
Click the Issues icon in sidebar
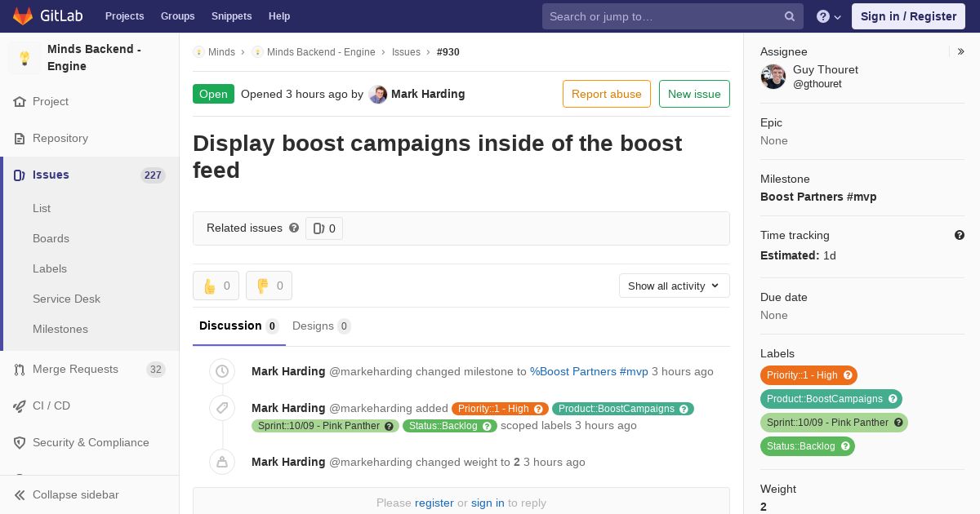[x=20, y=175]
